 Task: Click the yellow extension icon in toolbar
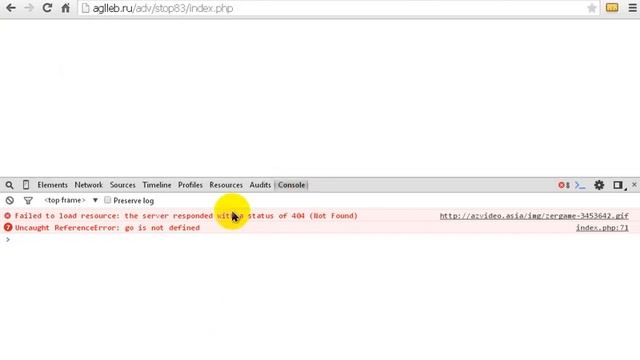(612, 8)
